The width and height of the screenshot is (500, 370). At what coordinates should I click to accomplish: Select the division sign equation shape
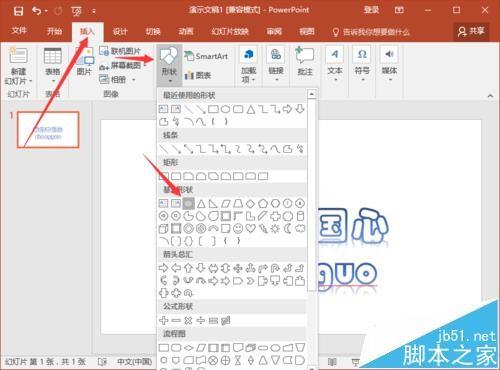click(x=201, y=320)
